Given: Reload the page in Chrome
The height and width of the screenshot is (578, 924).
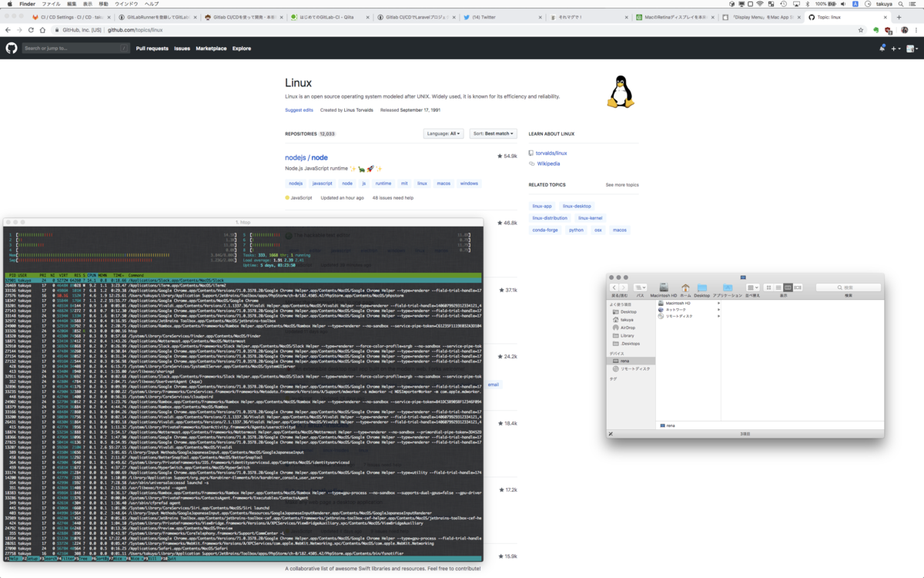Looking at the screenshot, I should click(31, 30).
